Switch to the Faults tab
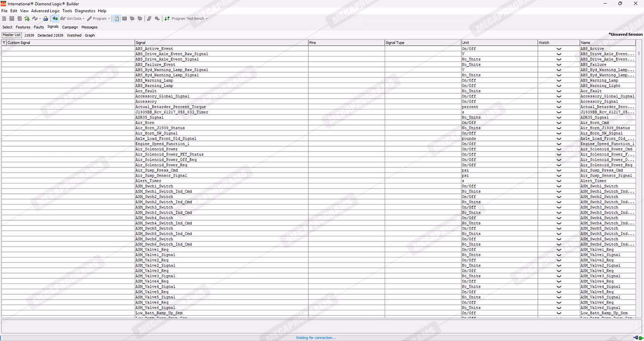644x341 pixels. coord(39,27)
